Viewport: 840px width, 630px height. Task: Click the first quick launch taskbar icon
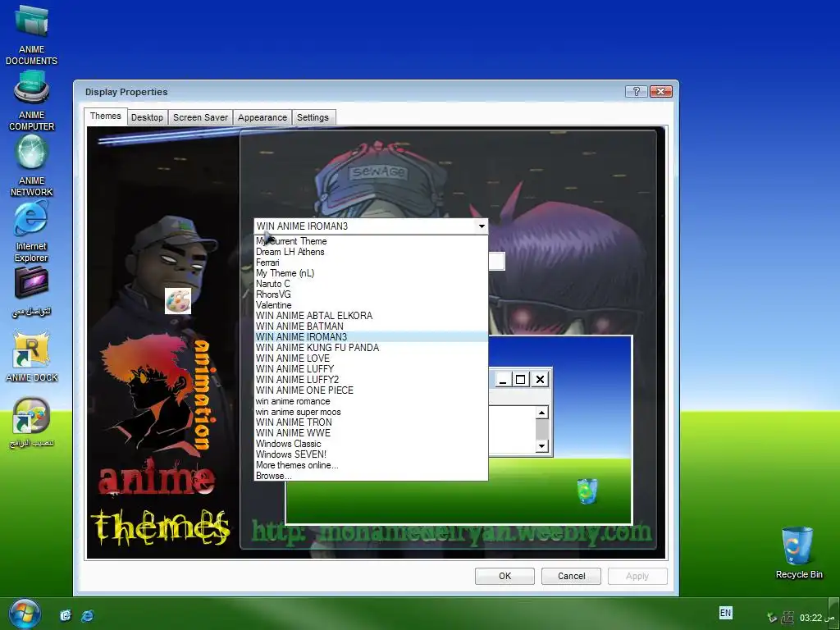pyautogui.click(x=66, y=615)
